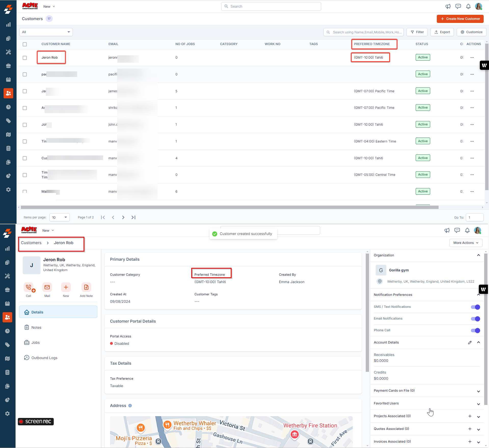Viewport: 489px width, 448px height.
Task: Click the Call icon for Jeron Rob
Action: (29, 288)
